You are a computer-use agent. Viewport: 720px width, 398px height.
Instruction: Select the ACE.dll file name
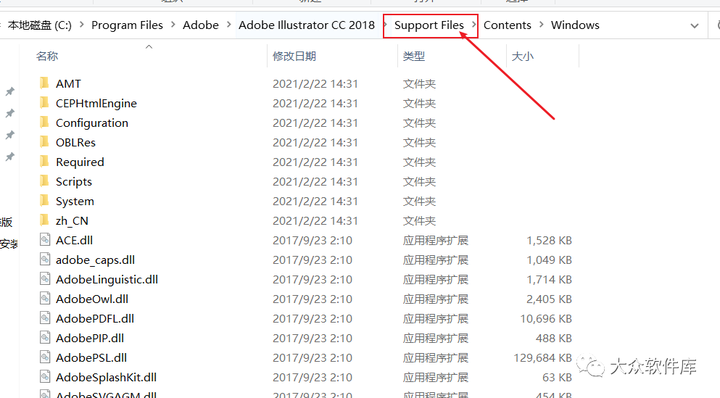(74, 240)
